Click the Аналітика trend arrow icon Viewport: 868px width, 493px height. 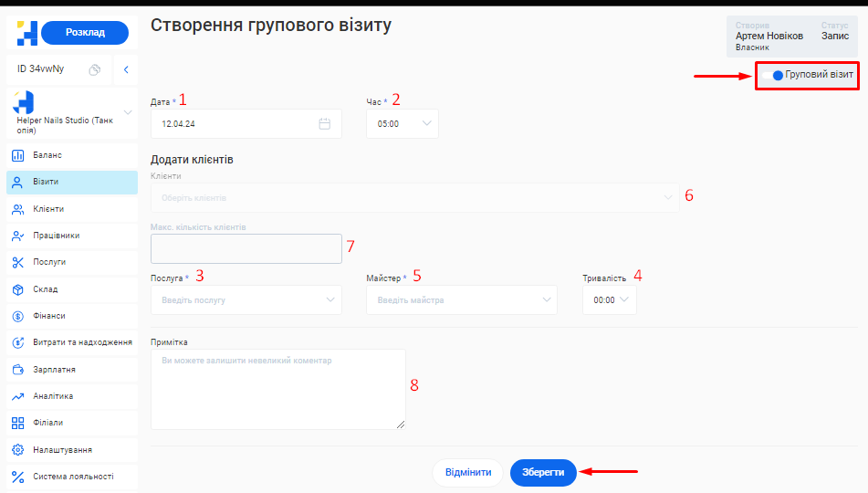(17, 396)
